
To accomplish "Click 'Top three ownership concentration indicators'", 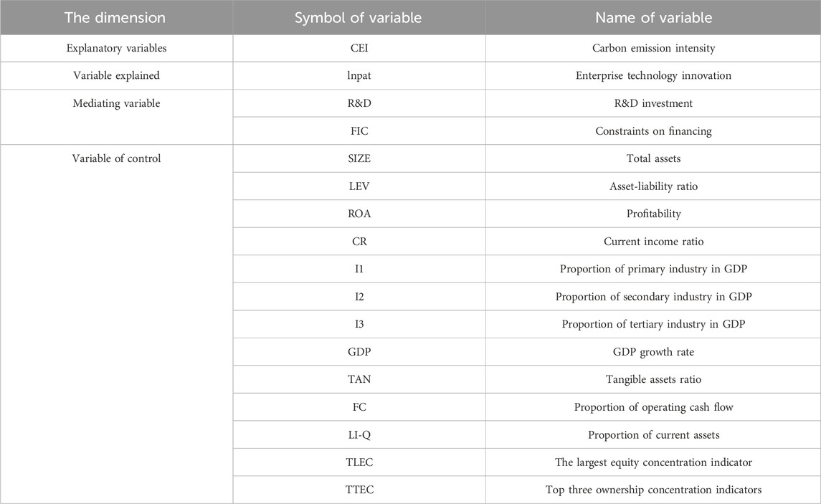I will [653, 490].
